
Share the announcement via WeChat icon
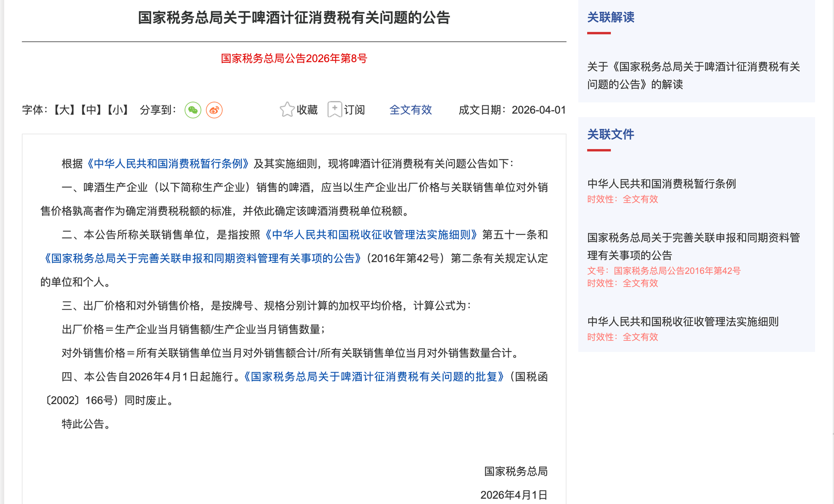click(193, 110)
